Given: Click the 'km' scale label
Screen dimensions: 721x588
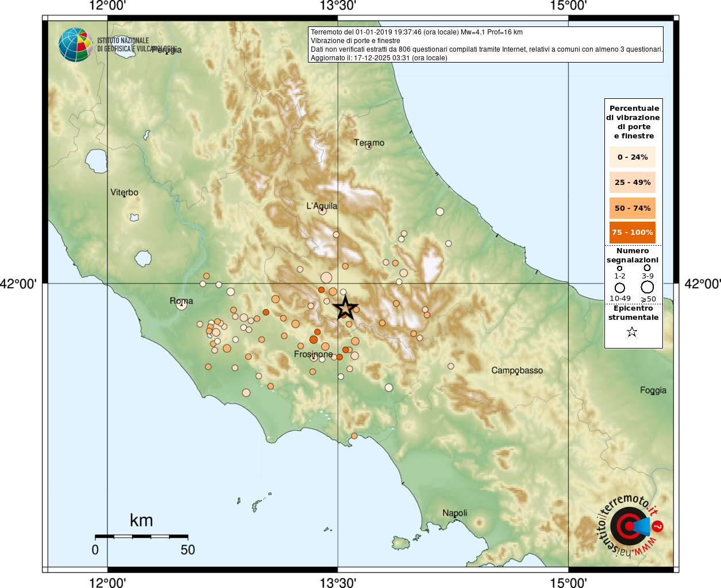Looking at the screenshot, I should [141, 520].
